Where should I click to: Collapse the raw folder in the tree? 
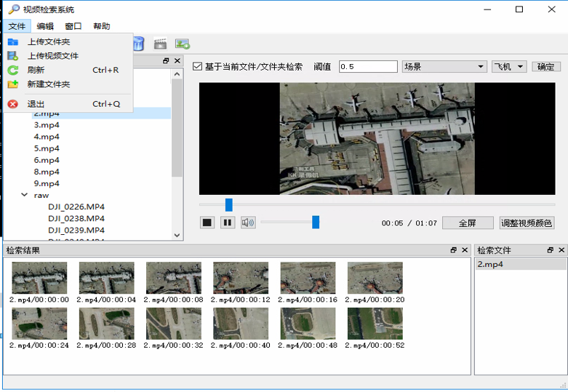25,195
